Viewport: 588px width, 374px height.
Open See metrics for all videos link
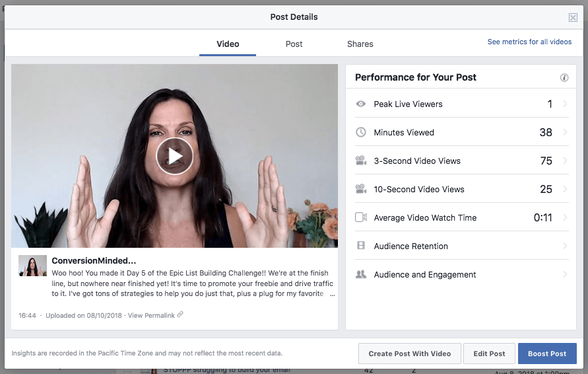tap(529, 42)
